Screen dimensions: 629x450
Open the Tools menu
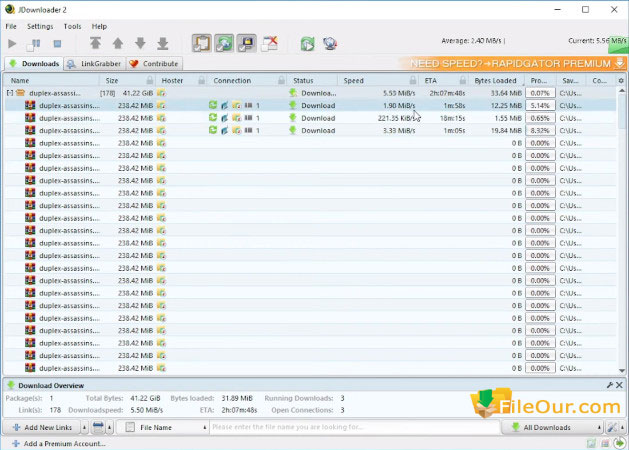point(72,26)
